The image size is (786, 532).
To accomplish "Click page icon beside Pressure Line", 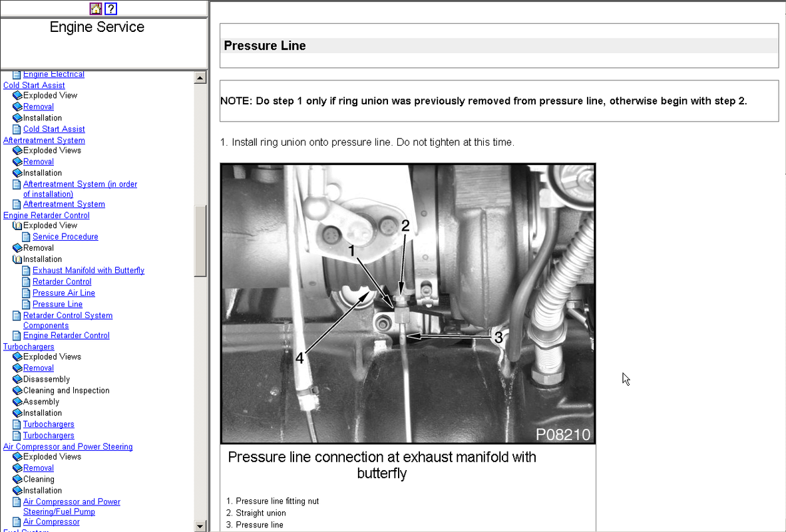I will pos(26,305).
